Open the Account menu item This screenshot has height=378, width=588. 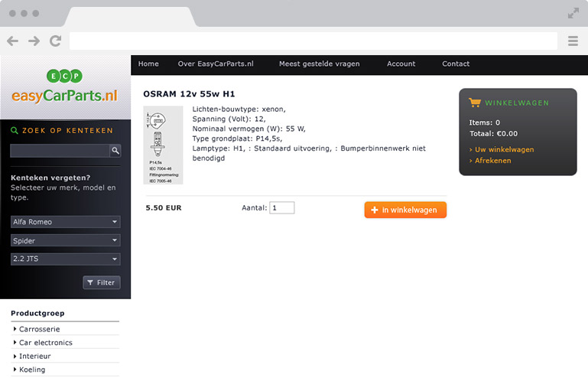coord(401,64)
